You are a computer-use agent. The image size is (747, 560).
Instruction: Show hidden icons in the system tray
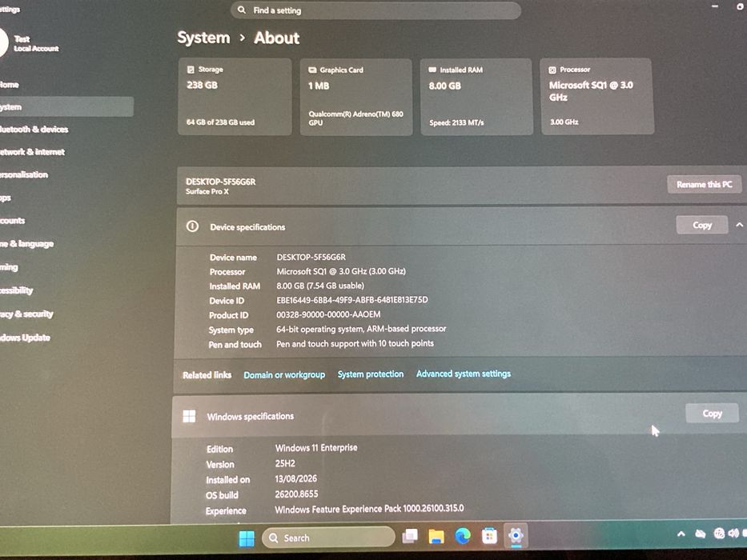click(681, 534)
